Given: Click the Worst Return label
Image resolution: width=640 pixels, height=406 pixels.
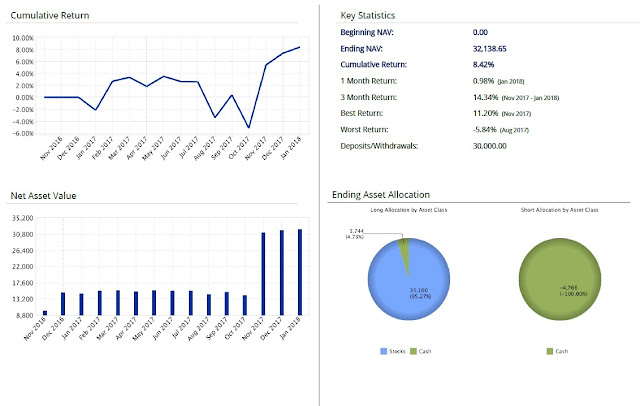Looking at the screenshot, I should pyautogui.click(x=364, y=129).
